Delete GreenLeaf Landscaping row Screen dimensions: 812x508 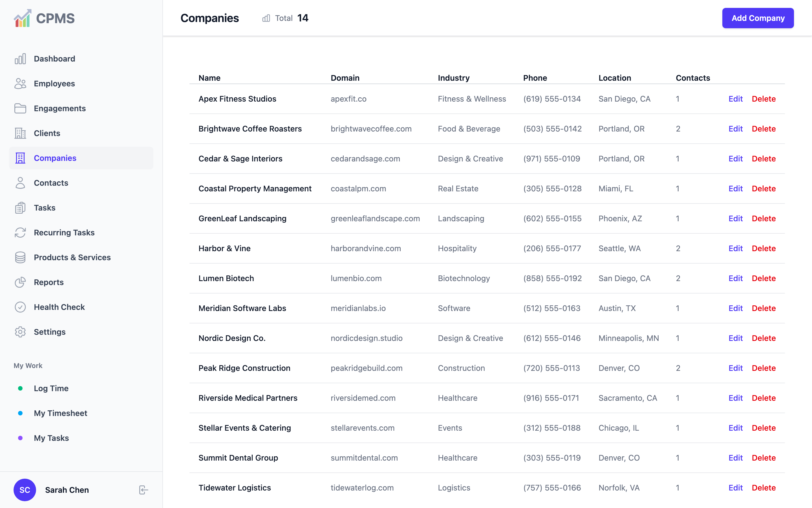764,218
